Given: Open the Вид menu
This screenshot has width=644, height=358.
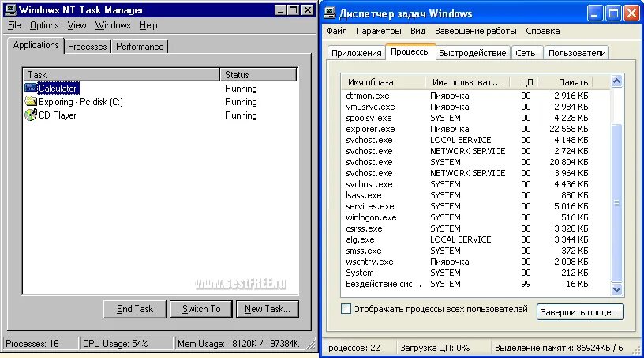Looking at the screenshot, I should pyautogui.click(x=417, y=32).
